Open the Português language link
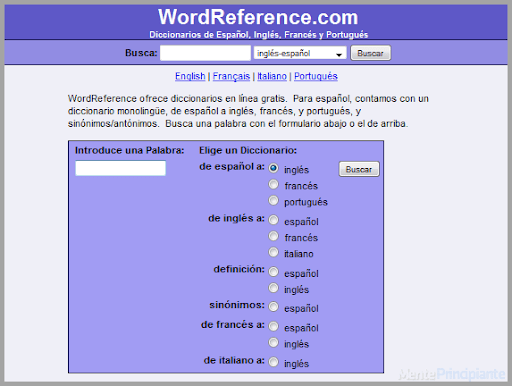This screenshot has width=512, height=386. tap(316, 76)
